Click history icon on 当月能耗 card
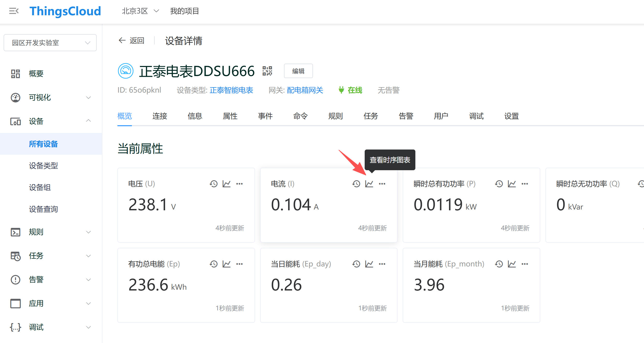Viewport: 644px width, 343px height. click(x=499, y=264)
